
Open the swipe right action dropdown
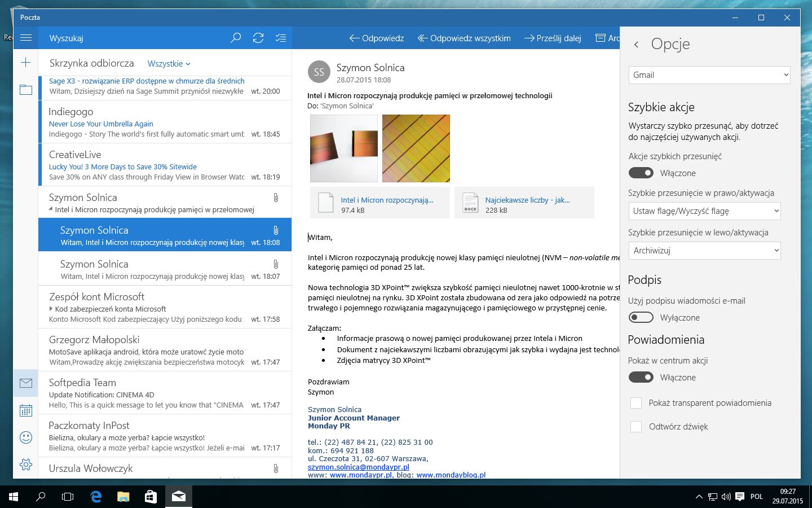tap(704, 211)
